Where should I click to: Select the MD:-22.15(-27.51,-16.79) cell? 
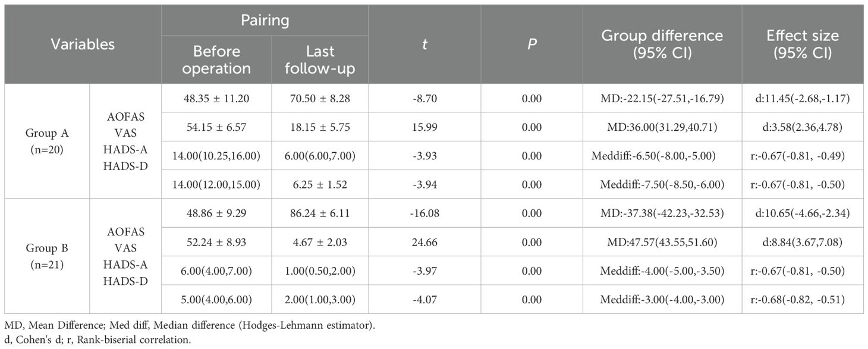(662, 98)
